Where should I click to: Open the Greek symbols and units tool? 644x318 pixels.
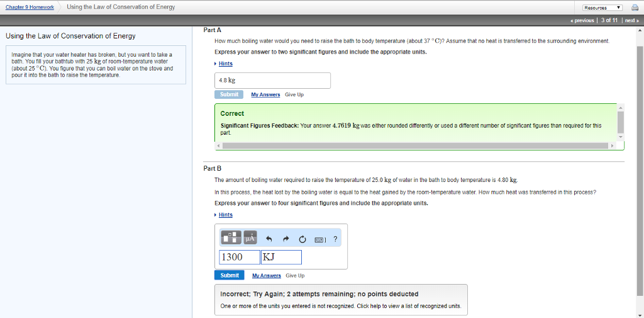click(x=250, y=238)
